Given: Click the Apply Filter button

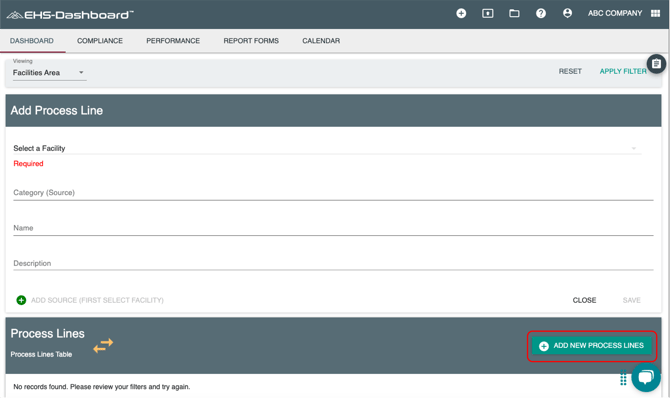Looking at the screenshot, I should pos(623,71).
